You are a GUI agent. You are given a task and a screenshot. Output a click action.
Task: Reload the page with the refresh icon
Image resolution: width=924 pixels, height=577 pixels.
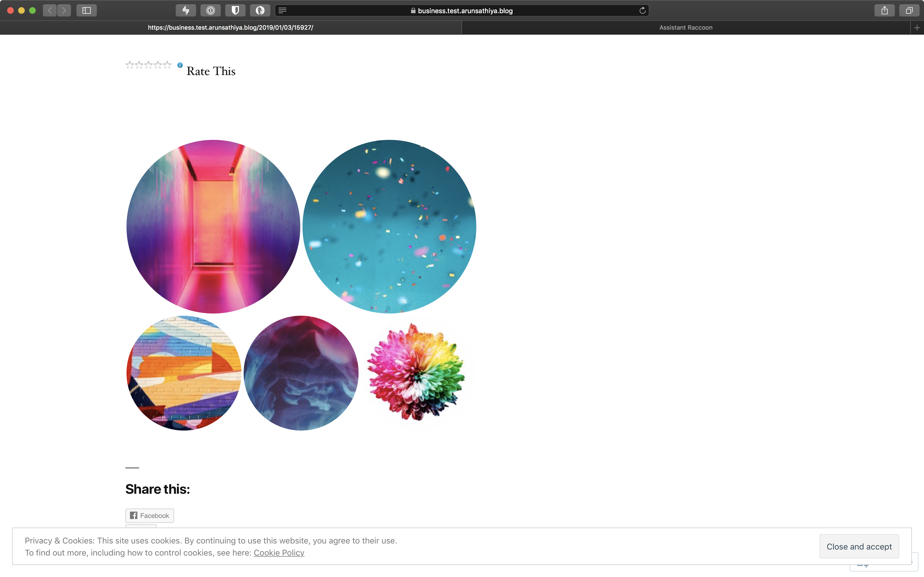pyautogui.click(x=643, y=10)
